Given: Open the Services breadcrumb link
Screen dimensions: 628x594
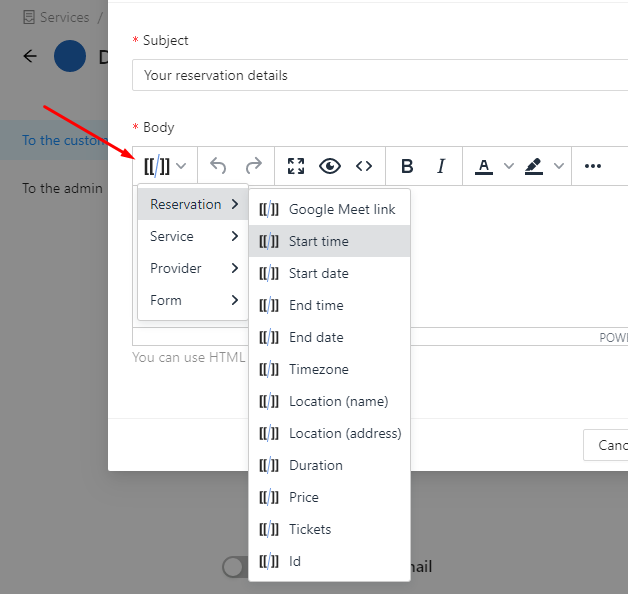Looking at the screenshot, I should 64,17.
